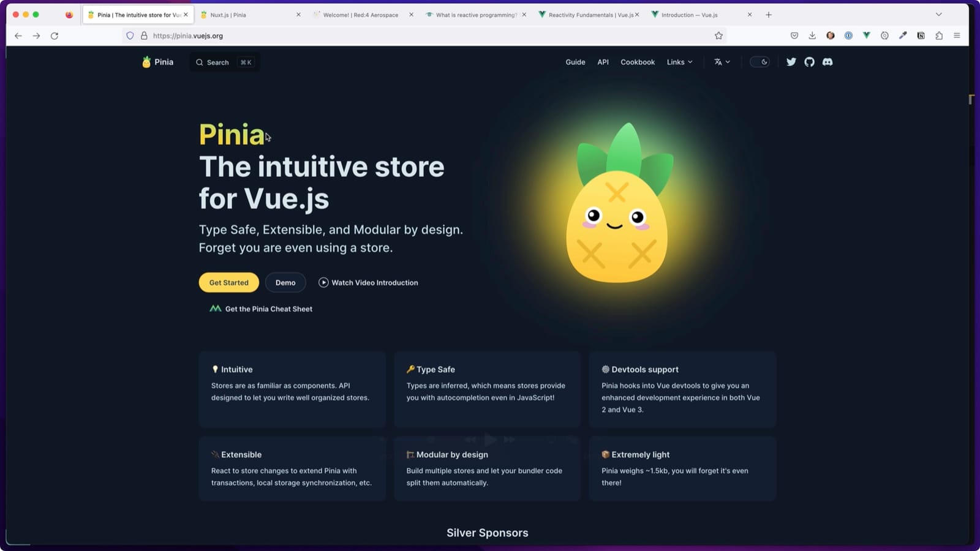Open the Vue devtools browser extension
This screenshot has width=980, height=551.
(x=867, y=36)
